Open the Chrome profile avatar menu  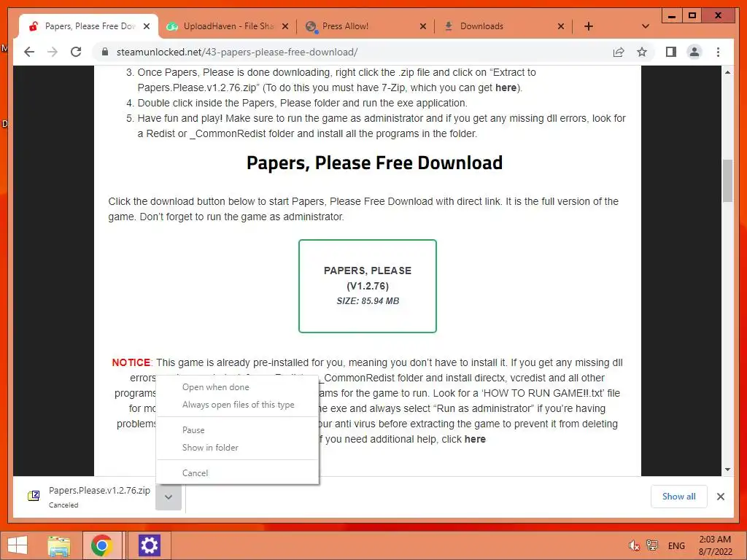pyautogui.click(x=694, y=52)
